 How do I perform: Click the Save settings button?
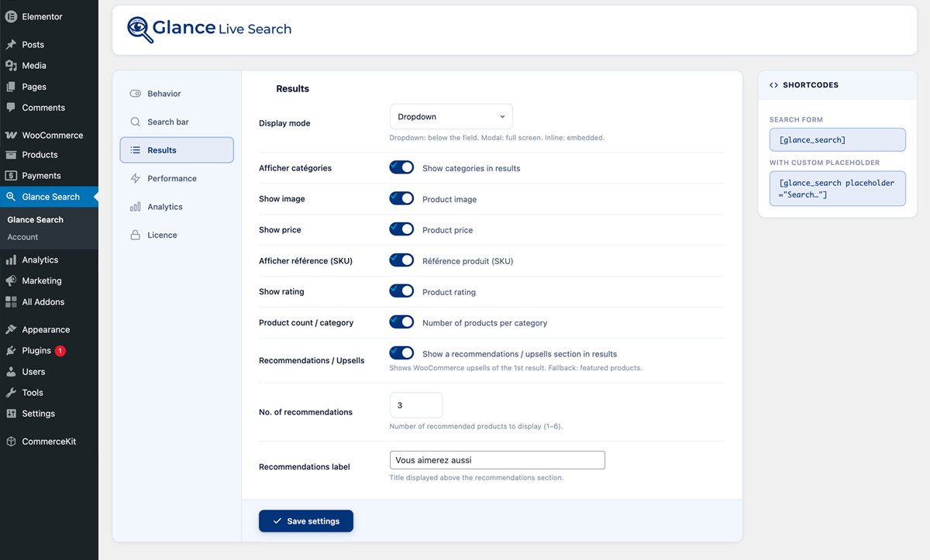click(305, 520)
